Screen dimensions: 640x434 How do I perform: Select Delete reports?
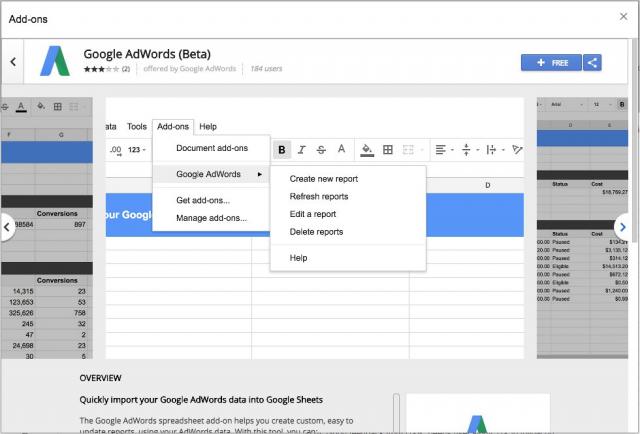pyautogui.click(x=348, y=232)
